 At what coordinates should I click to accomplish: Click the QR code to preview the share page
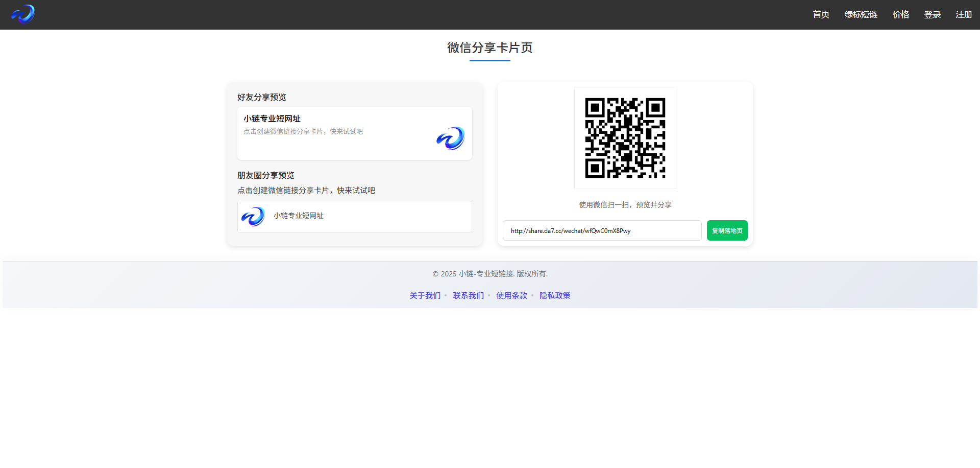pyautogui.click(x=625, y=138)
